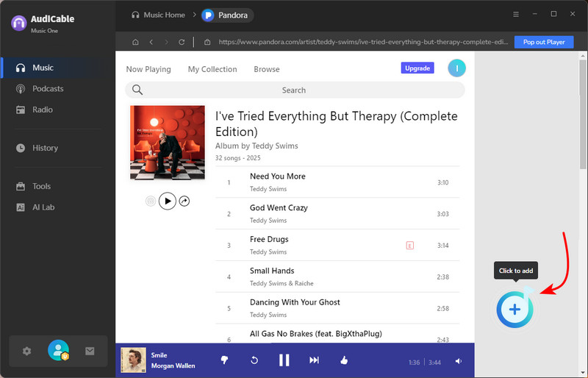Image resolution: width=588 pixels, height=378 pixels.
Task: Open the hamburger menu icon
Action: coord(516,14)
